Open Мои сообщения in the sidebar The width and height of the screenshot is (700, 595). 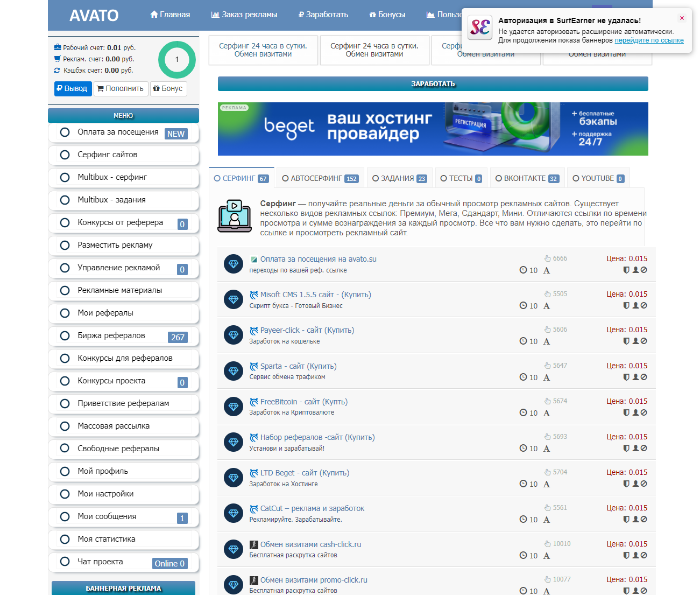pos(124,516)
